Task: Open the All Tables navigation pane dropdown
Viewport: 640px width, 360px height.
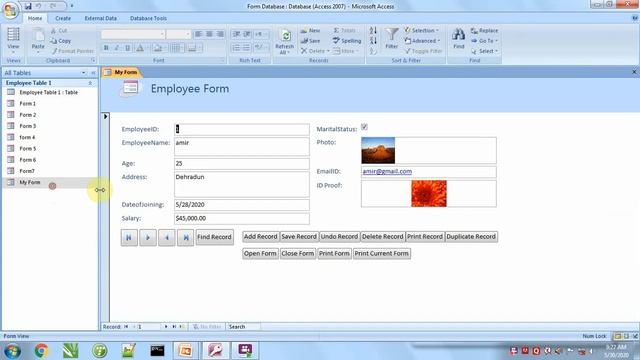Action: 83,73
